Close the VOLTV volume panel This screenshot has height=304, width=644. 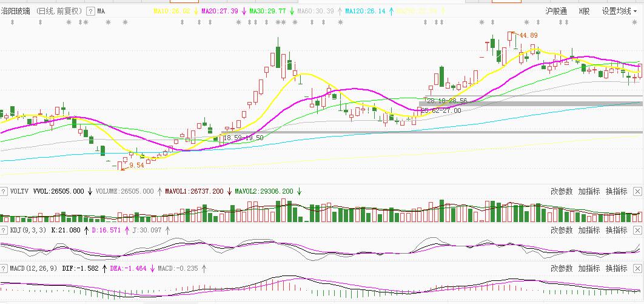tap(637, 191)
